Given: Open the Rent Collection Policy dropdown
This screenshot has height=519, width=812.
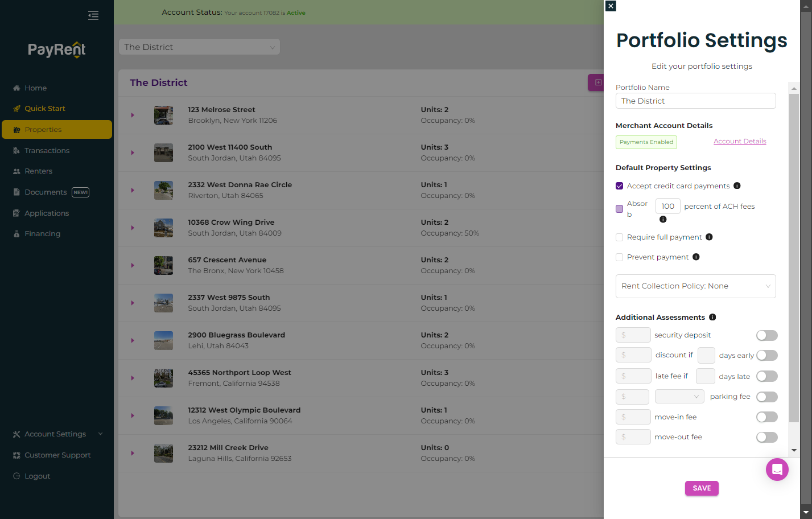Looking at the screenshot, I should 695,286.
